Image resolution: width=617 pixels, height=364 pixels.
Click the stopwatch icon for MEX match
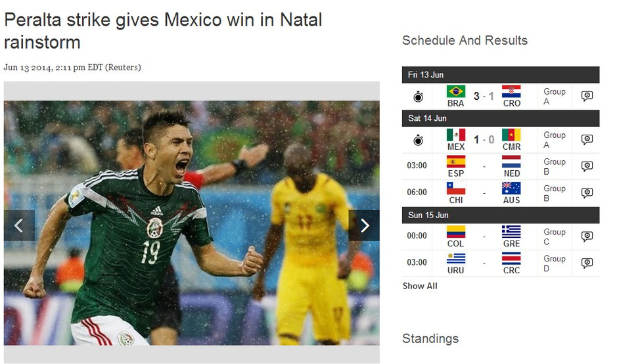click(419, 140)
